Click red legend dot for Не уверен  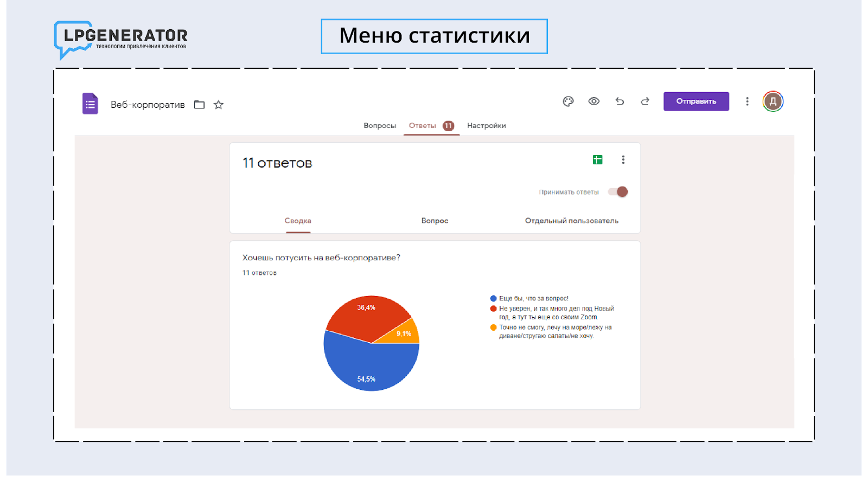click(493, 308)
